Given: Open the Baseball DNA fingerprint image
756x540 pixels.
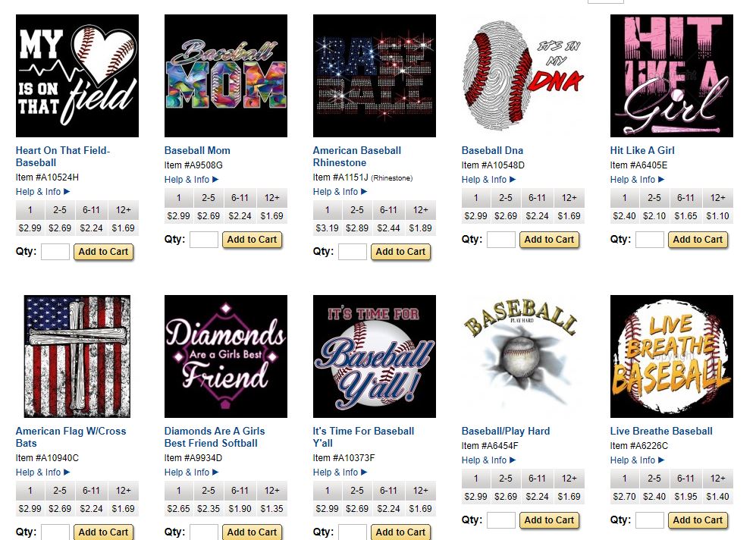Looking at the screenshot, I should click(x=523, y=76).
